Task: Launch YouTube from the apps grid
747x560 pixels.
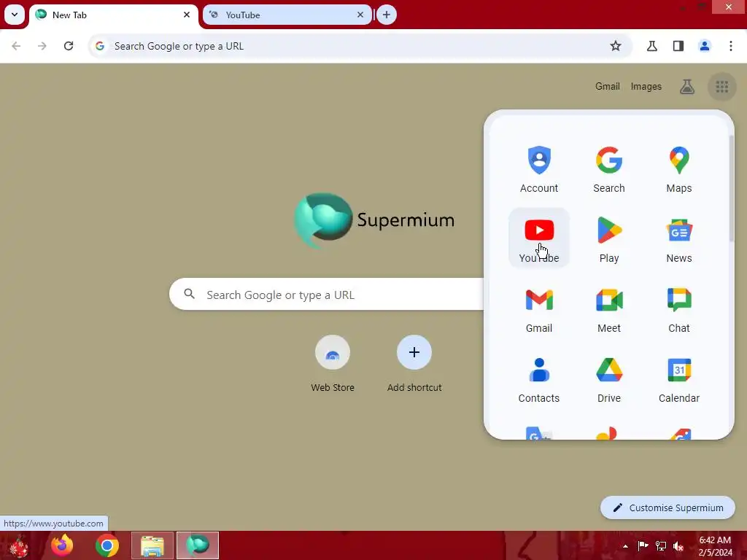Action: (x=539, y=238)
